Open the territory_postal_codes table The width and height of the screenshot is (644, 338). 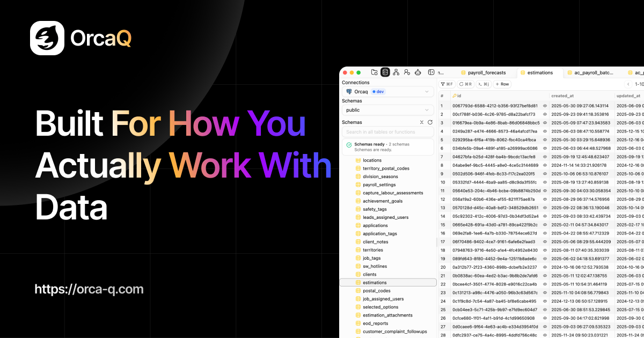click(x=386, y=168)
